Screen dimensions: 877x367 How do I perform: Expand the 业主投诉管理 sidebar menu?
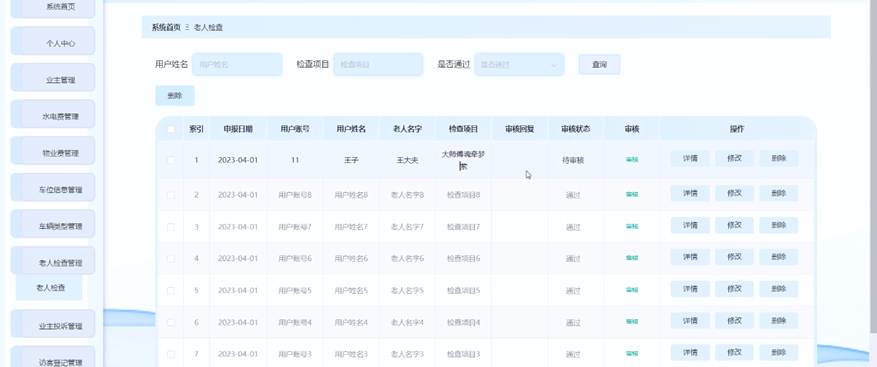53,324
